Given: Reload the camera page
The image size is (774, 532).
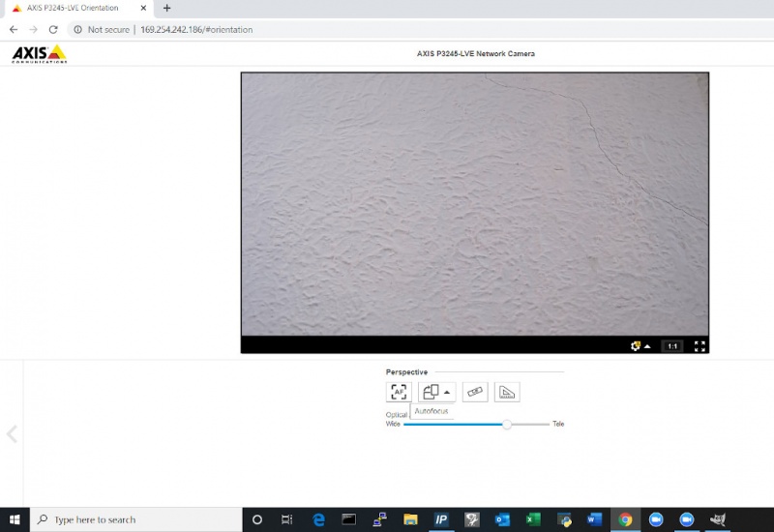Looking at the screenshot, I should point(53,30).
